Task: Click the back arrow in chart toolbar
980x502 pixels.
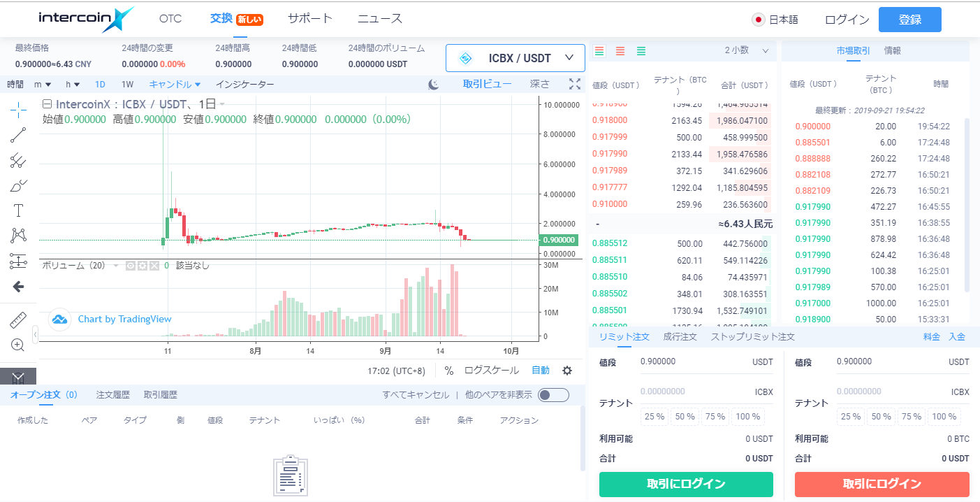Action: 19,286
